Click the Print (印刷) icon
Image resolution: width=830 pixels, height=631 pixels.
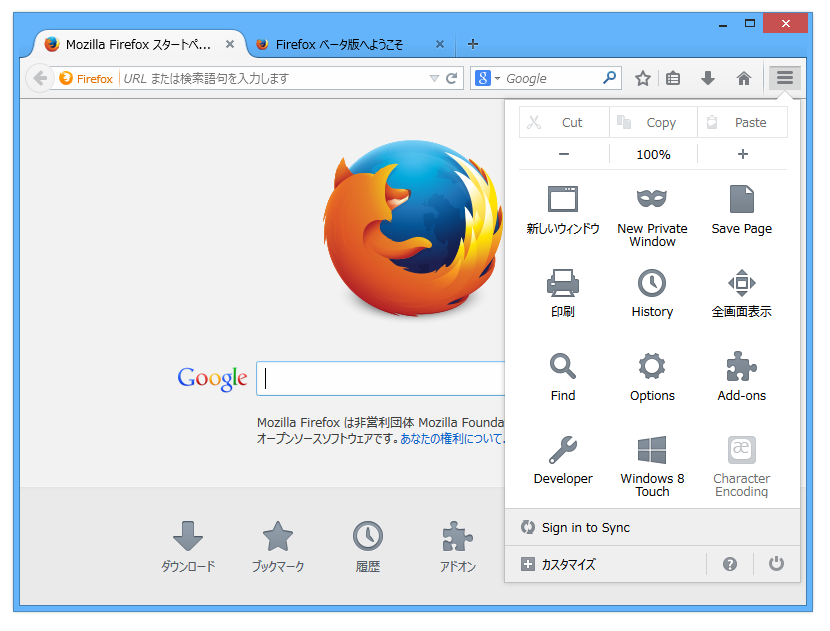pyautogui.click(x=562, y=293)
